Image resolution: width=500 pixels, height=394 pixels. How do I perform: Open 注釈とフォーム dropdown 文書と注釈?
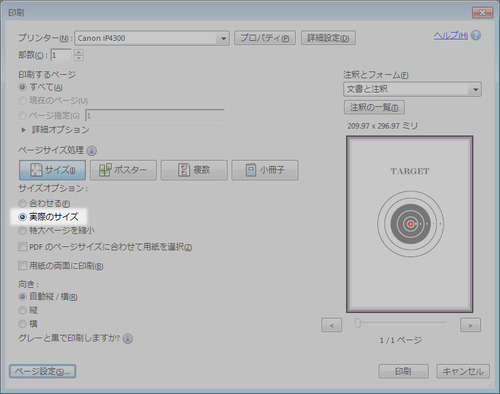point(412,89)
